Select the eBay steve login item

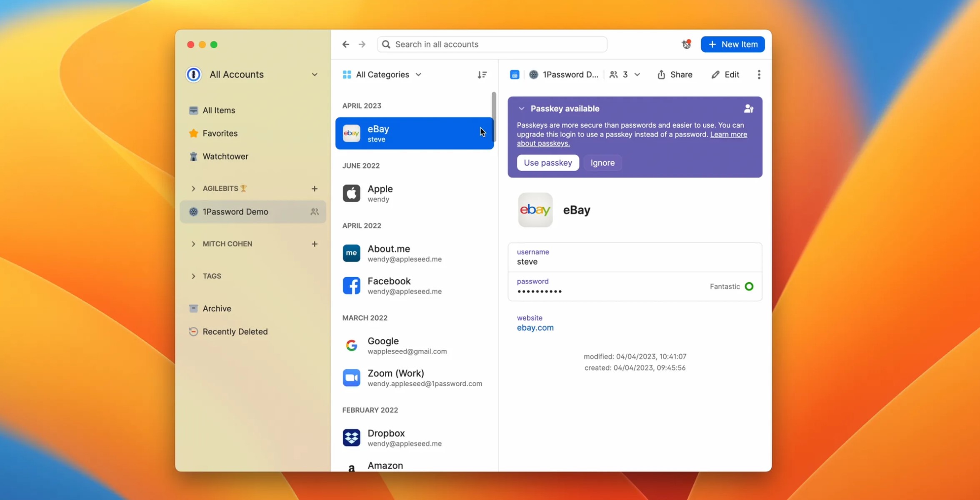414,133
